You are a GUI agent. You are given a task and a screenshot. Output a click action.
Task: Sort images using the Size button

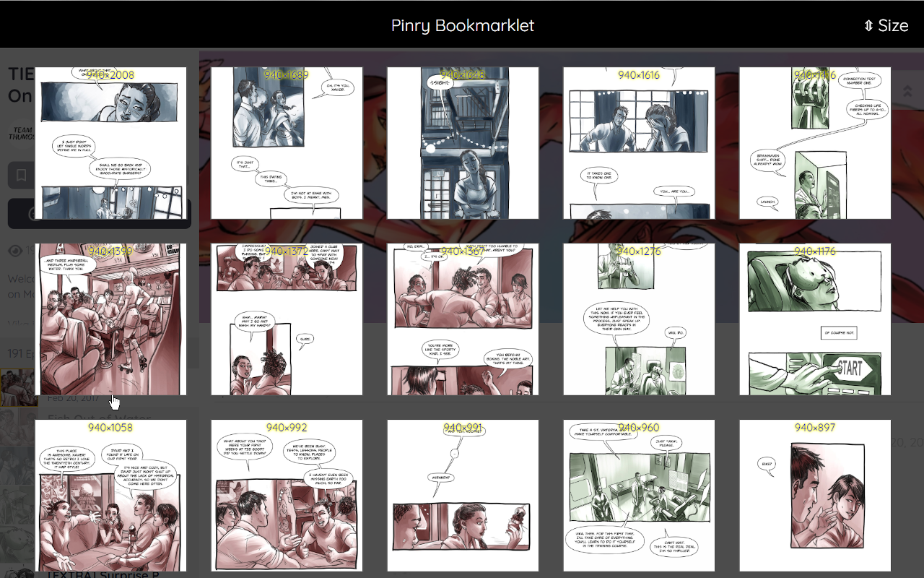coord(886,25)
